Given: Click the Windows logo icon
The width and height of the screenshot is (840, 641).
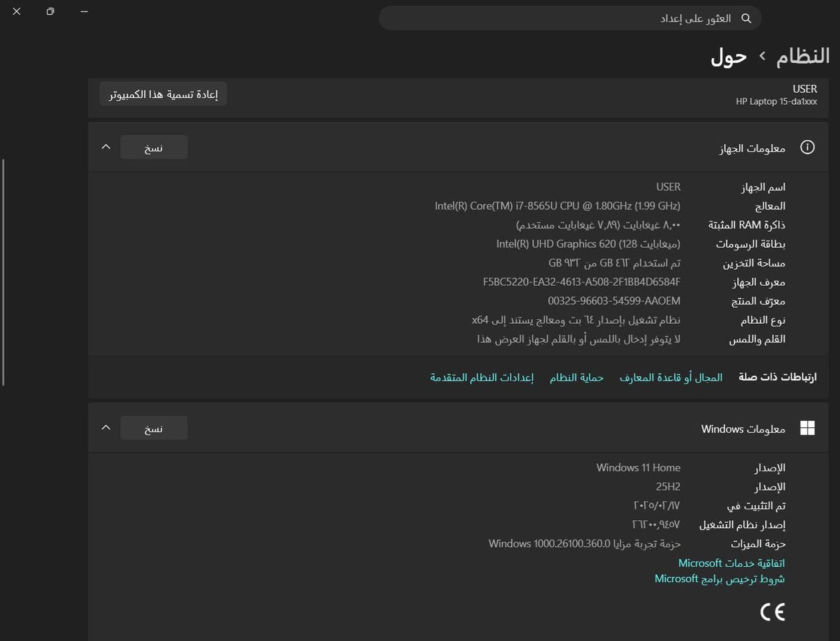Looking at the screenshot, I should pyautogui.click(x=807, y=428).
